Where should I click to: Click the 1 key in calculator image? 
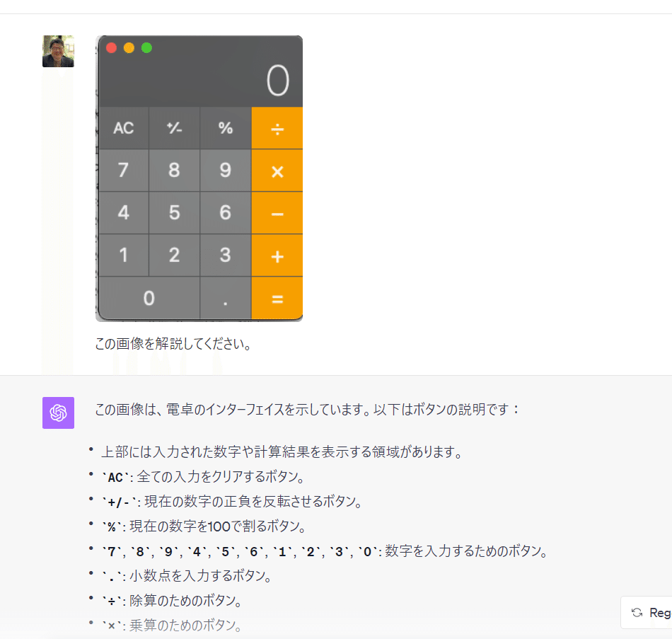coord(124,255)
